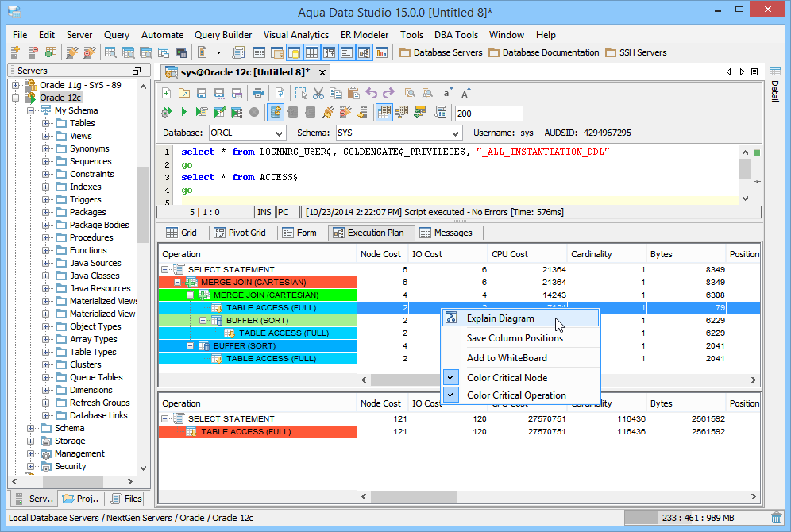Viewport: 791px width, 532px height.
Task: Click the tab list icon beside tab arrows
Action: coord(754,72)
